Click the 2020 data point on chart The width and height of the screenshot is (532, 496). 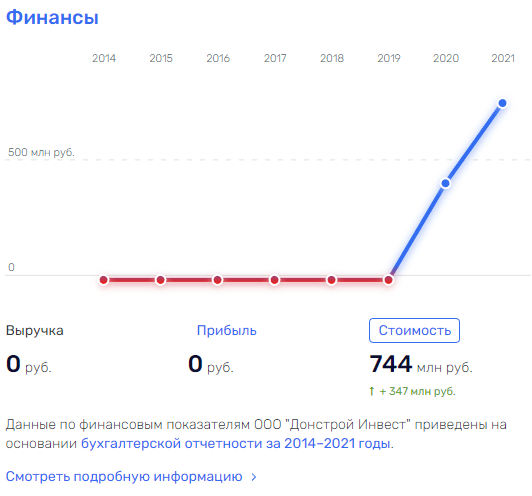(x=445, y=184)
